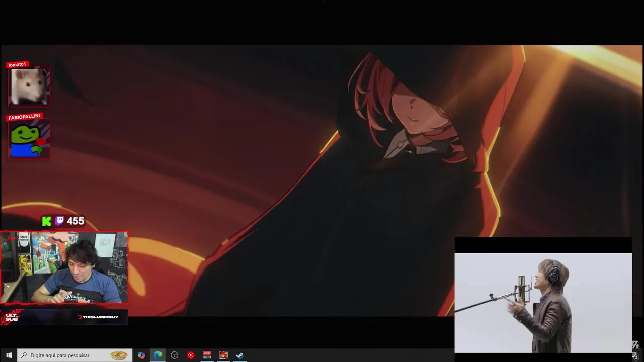The height and width of the screenshot is (362, 644).
Task: Open the notification center icon
Action: (x=635, y=355)
